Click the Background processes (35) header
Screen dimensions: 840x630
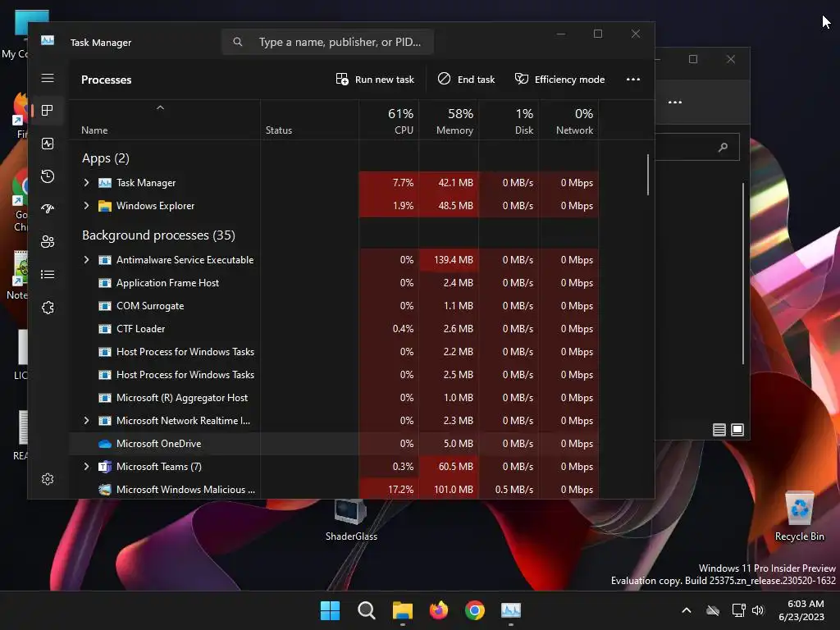[x=158, y=235]
